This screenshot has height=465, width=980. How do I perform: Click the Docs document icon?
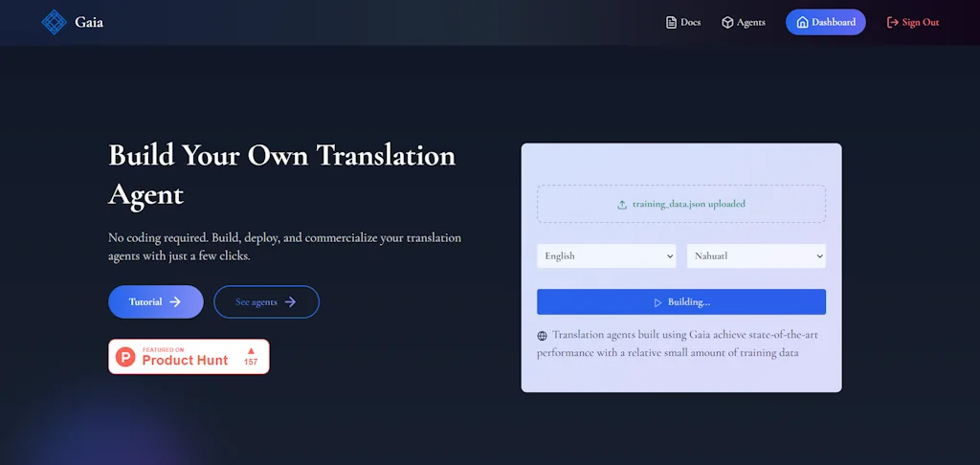(671, 22)
